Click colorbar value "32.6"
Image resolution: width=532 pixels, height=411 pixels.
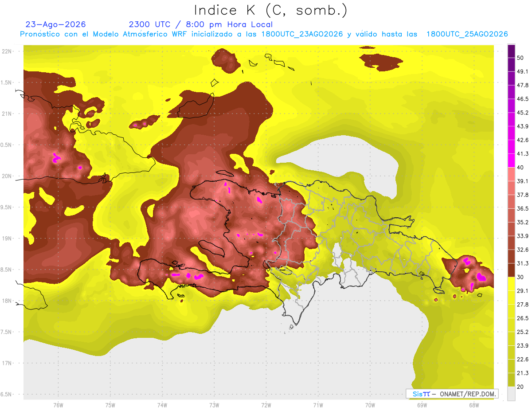[523, 250]
